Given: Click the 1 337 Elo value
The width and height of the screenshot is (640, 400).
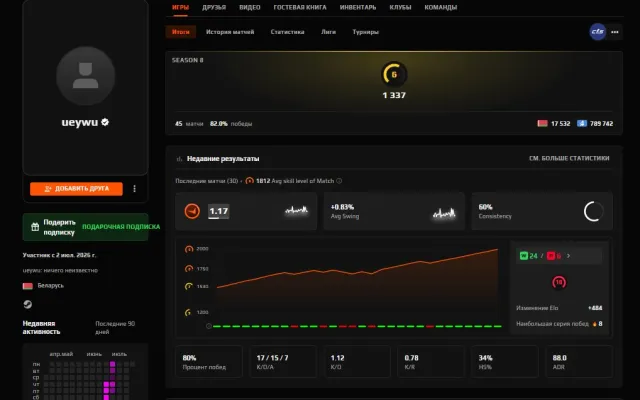Looking at the screenshot, I should coord(394,95).
